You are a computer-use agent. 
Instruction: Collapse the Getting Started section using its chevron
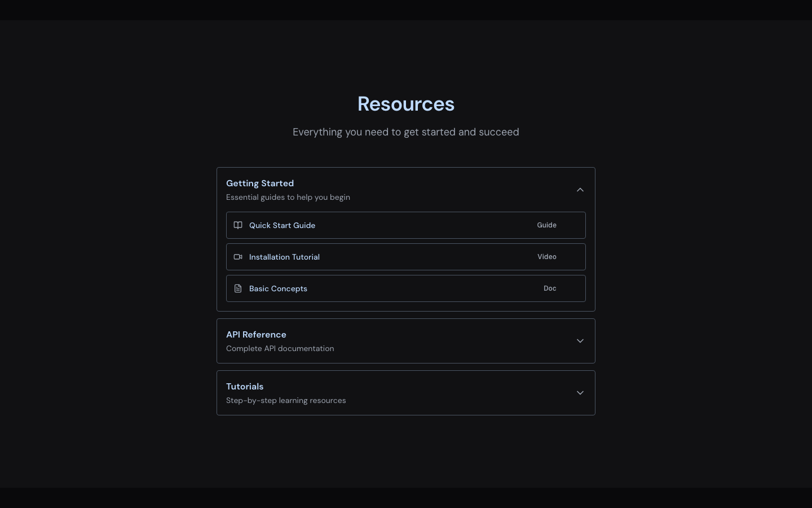click(580, 190)
